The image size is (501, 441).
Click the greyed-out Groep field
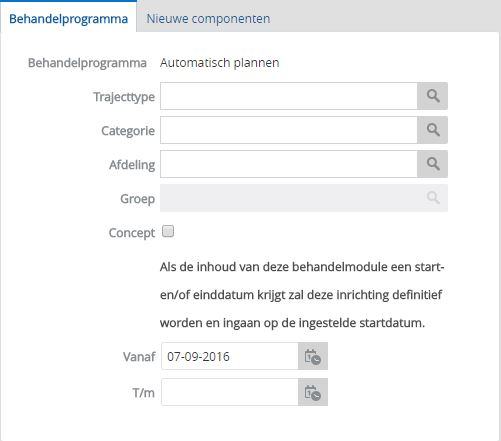click(289, 198)
